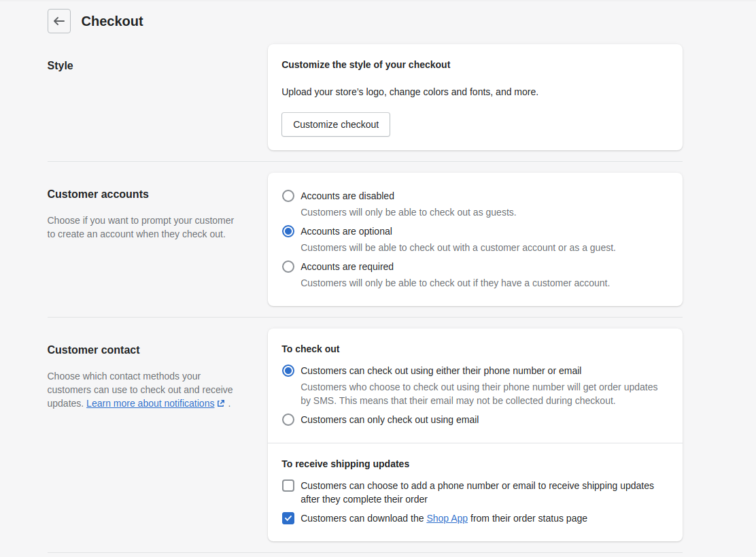Viewport: 756px width, 557px height.
Task: Click the text about uploading your store's logo
Action: pos(410,92)
